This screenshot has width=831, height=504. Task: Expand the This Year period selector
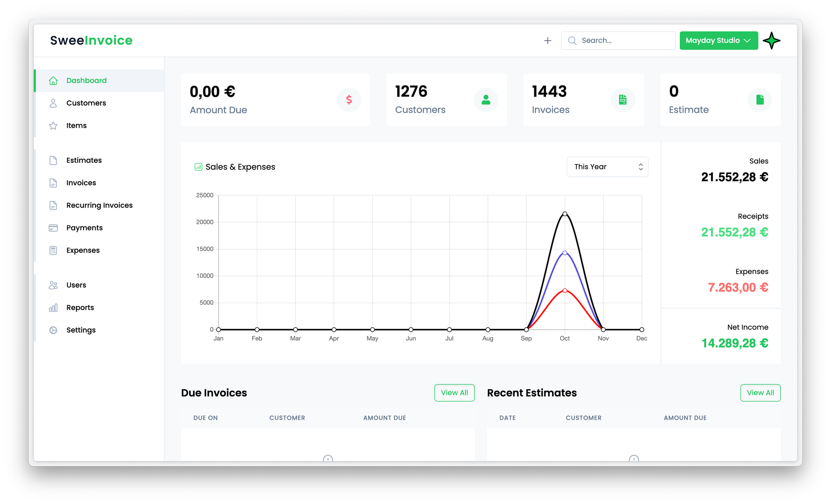[x=607, y=167]
